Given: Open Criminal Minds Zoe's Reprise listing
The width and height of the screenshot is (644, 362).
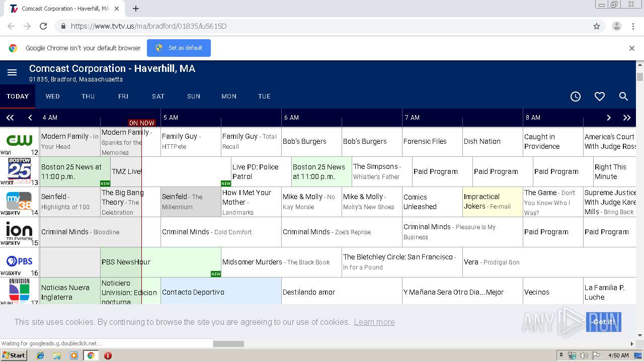Looking at the screenshot, I should 342,232.
